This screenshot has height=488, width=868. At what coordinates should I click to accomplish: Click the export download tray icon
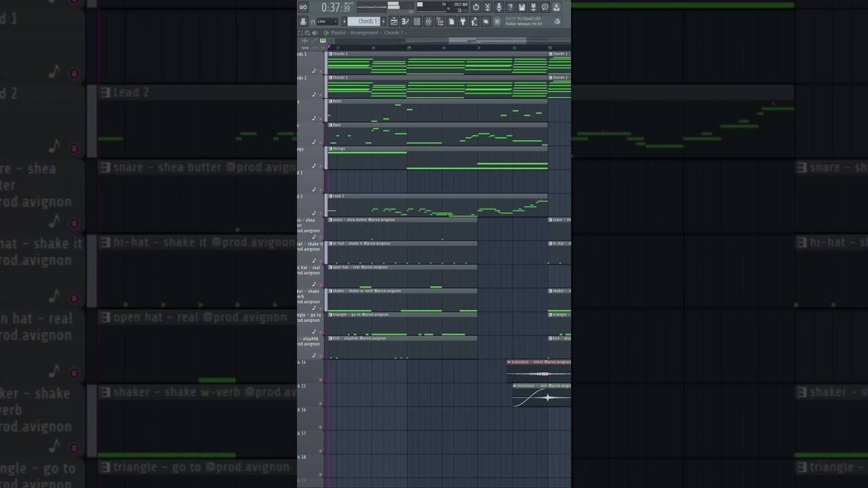tap(556, 7)
